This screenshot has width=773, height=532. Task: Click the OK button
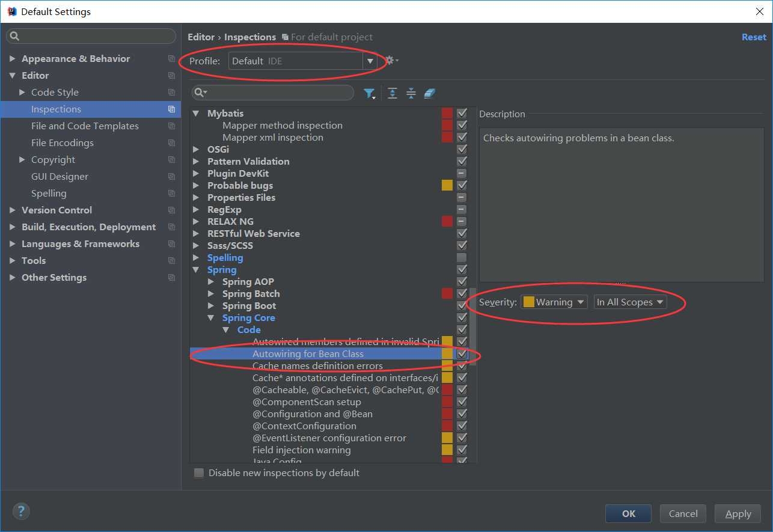pos(629,513)
